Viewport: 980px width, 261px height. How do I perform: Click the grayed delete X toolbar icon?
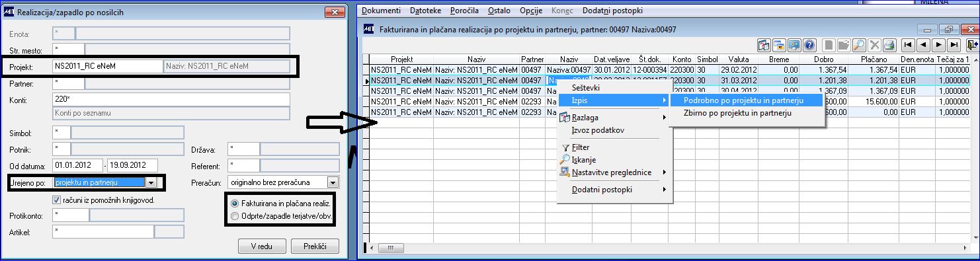tap(874, 45)
